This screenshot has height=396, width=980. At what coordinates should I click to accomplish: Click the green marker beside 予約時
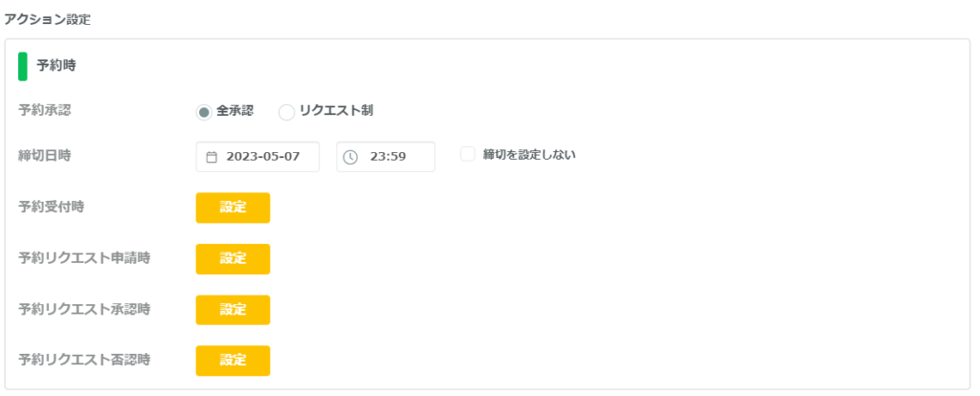pos(23,66)
